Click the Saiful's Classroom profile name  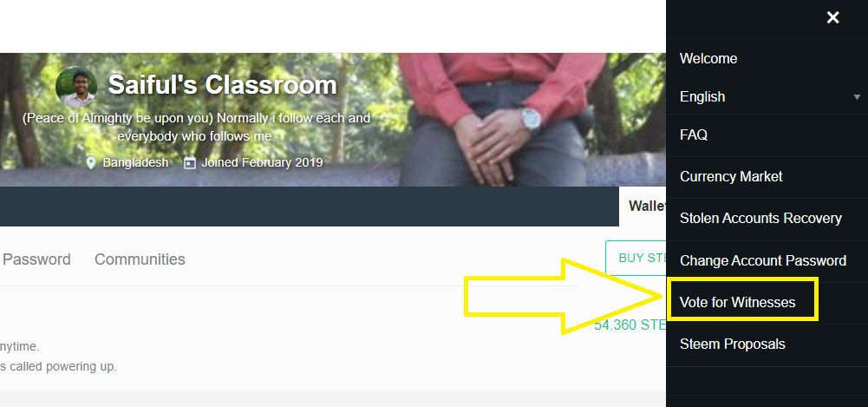222,85
